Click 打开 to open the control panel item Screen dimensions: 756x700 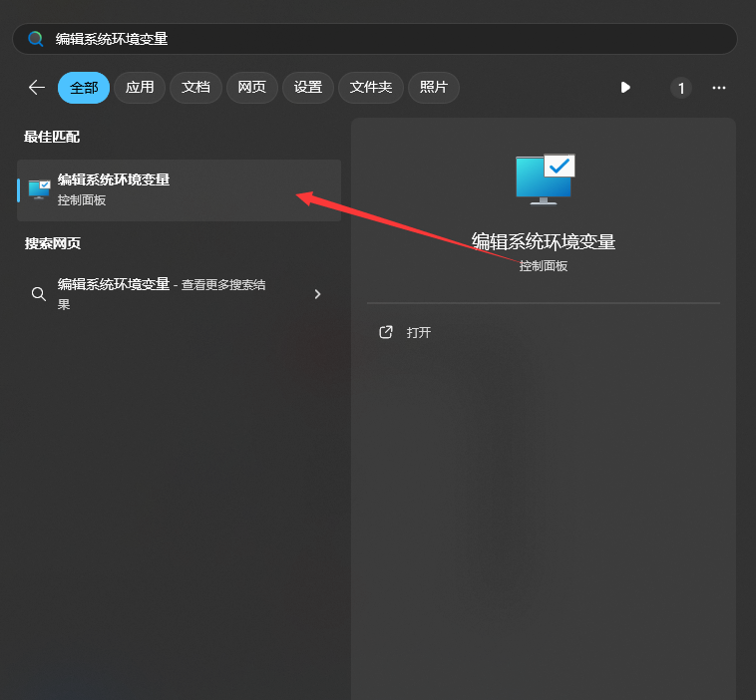[x=419, y=333]
